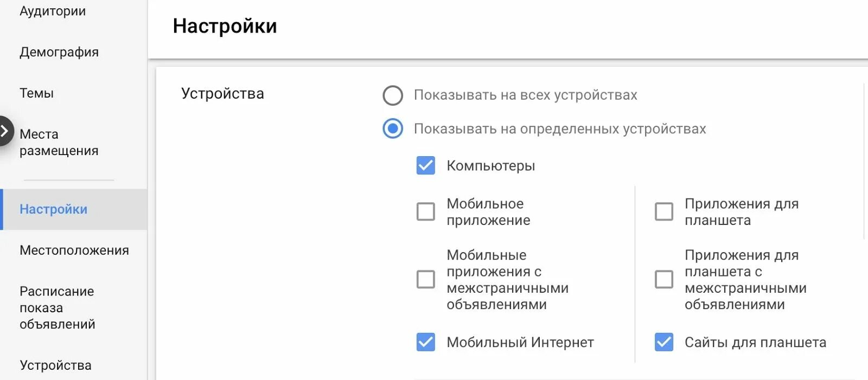
Task: Select the Настройки sidebar item
Action: pos(54,209)
